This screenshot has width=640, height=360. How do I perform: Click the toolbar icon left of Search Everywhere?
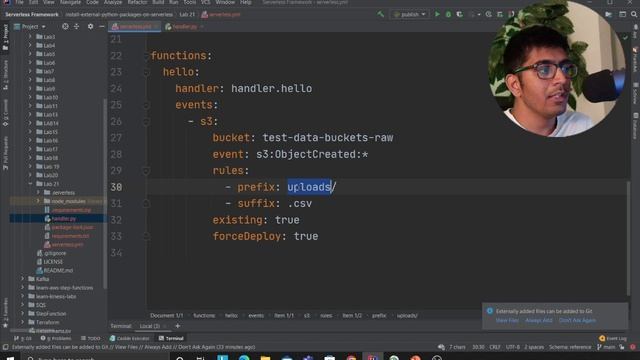[x=622, y=14]
